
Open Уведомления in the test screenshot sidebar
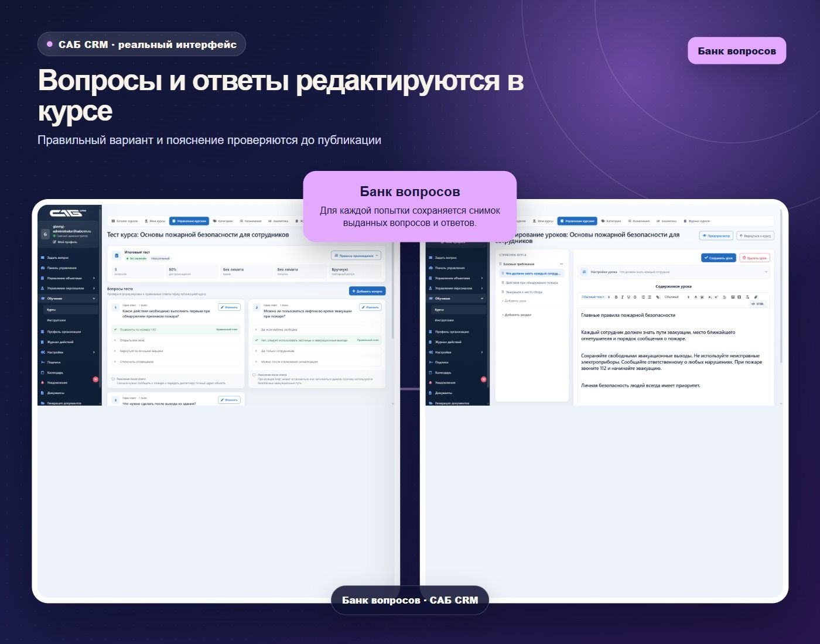click(68, 383)
